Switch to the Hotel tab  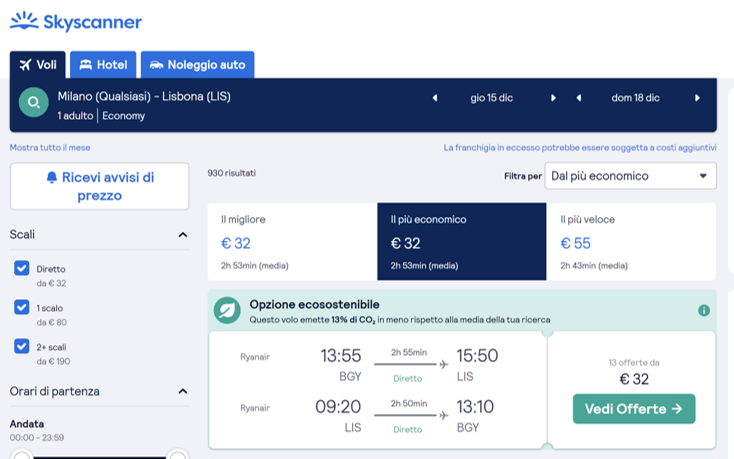103,64
